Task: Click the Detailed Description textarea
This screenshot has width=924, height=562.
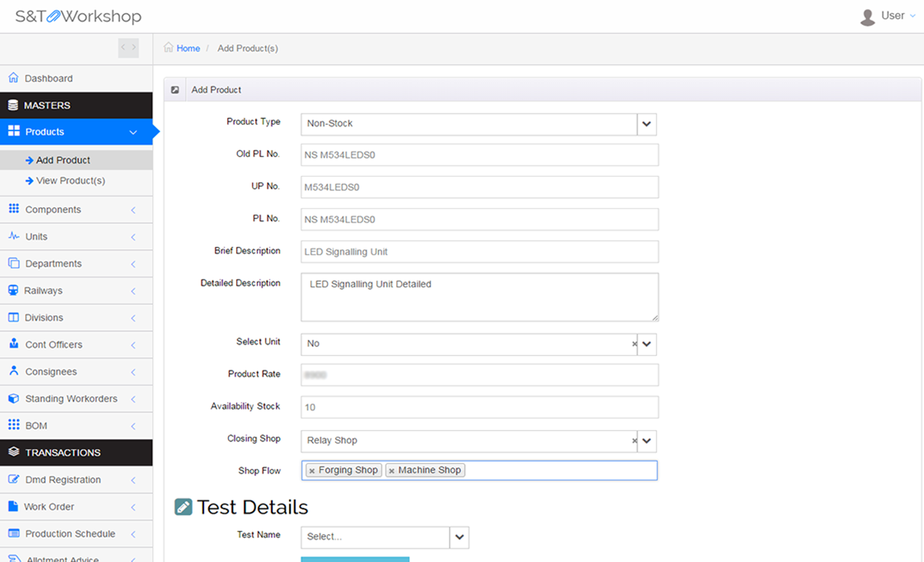Action: [479, 297]
